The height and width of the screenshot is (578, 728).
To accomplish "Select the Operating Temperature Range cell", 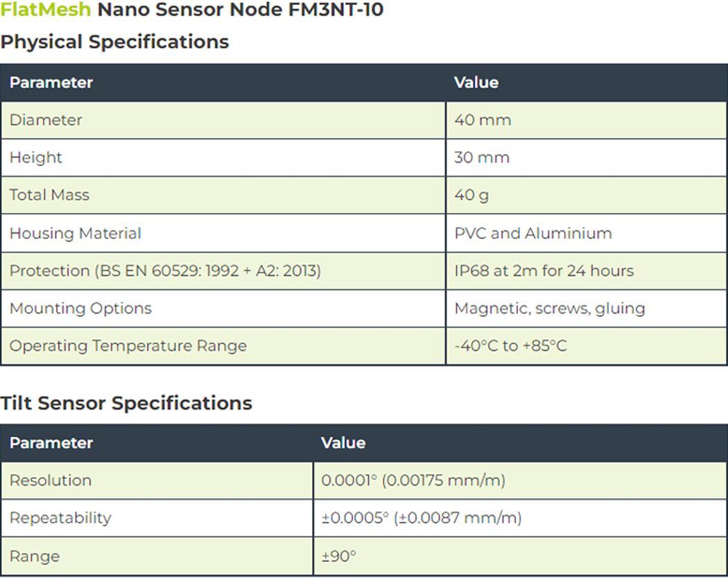I will (128, 346).
